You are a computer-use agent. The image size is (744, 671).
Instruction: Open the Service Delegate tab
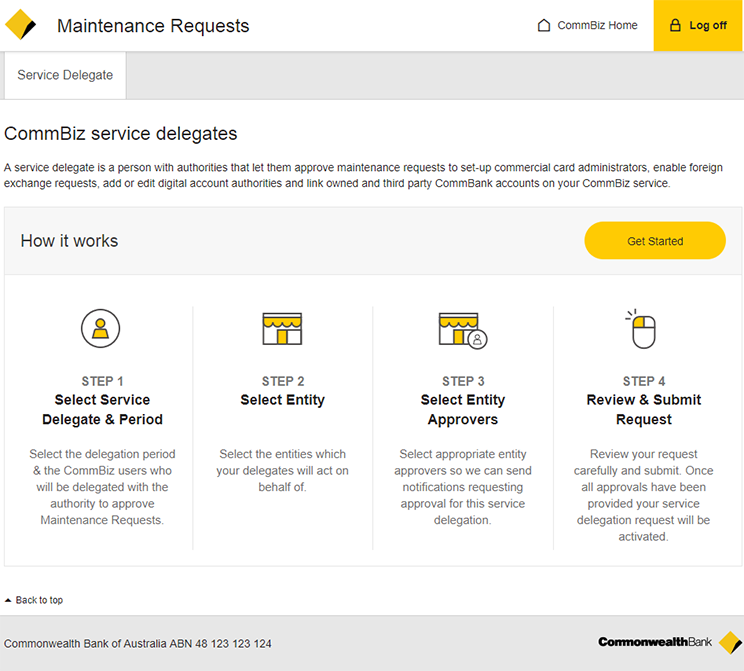[65, 75]
